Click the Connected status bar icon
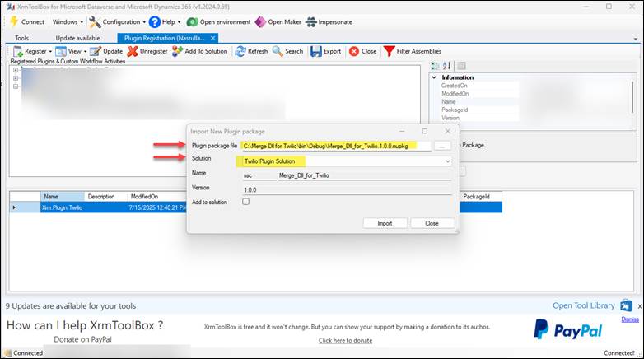Viewport: 644px width, 359px height. coord(8,353)
